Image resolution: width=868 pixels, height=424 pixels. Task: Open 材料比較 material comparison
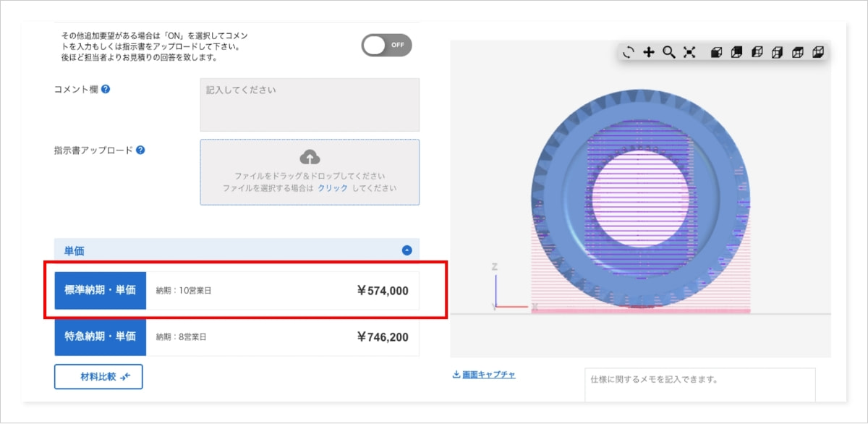coord(98,377)
